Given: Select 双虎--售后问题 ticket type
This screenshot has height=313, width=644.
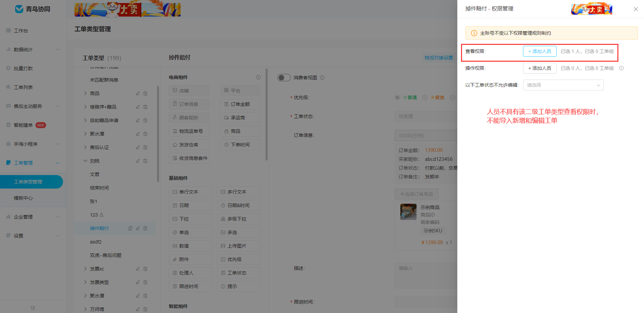Looking at the screenshot, I should point(106,255).
